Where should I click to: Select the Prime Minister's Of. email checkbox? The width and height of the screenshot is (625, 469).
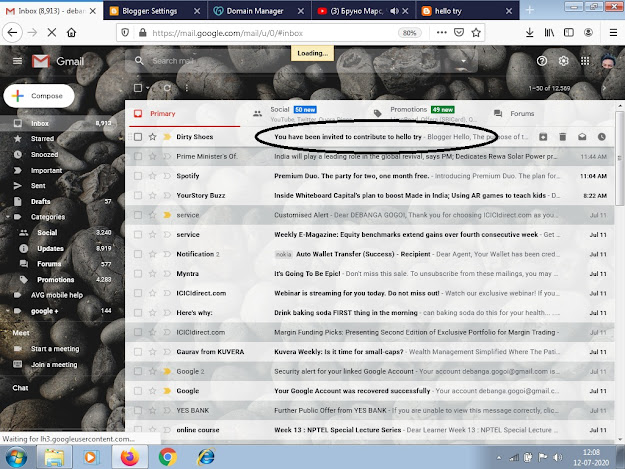[x=138, y=156]
